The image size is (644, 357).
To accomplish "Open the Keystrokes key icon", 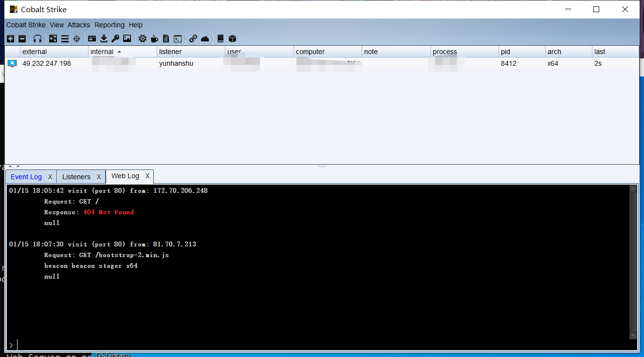I will pos(115,38).
